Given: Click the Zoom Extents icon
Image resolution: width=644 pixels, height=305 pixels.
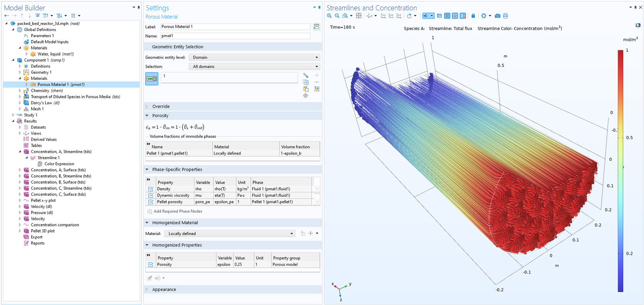Looking at the screenshot, I should tap(359, 16).
